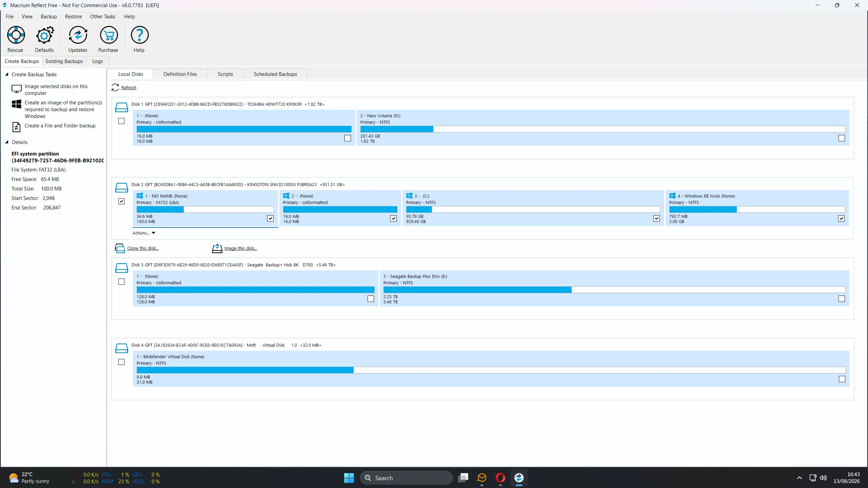Click the Clone this disk icon
868x488 pixels.
[120, 248]
